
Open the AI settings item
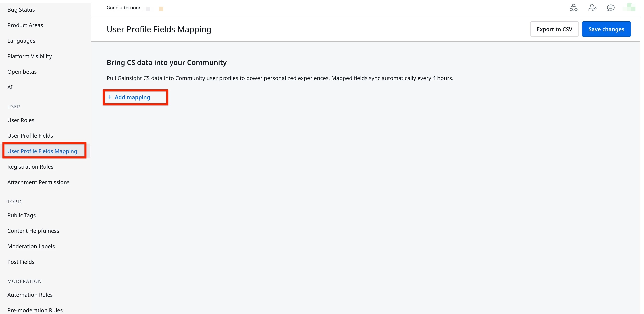coord(10,87)
